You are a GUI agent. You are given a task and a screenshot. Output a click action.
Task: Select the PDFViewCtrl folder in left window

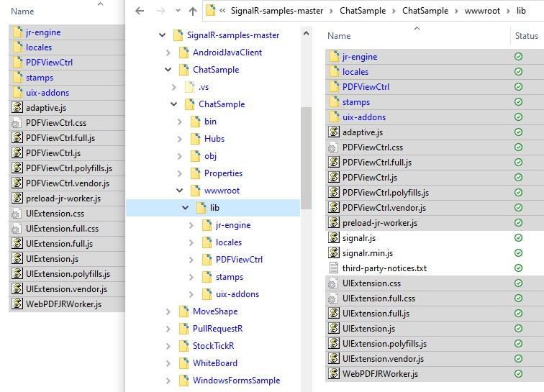coord(49,63)
